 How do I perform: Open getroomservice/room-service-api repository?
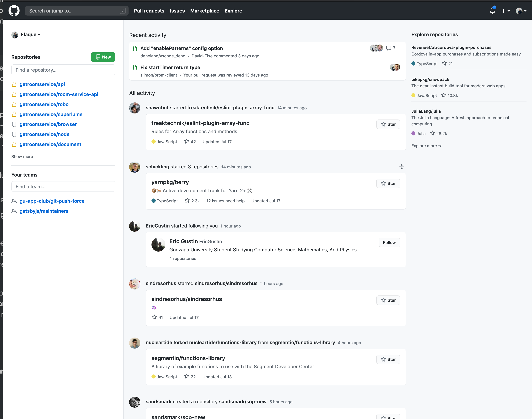59,95
